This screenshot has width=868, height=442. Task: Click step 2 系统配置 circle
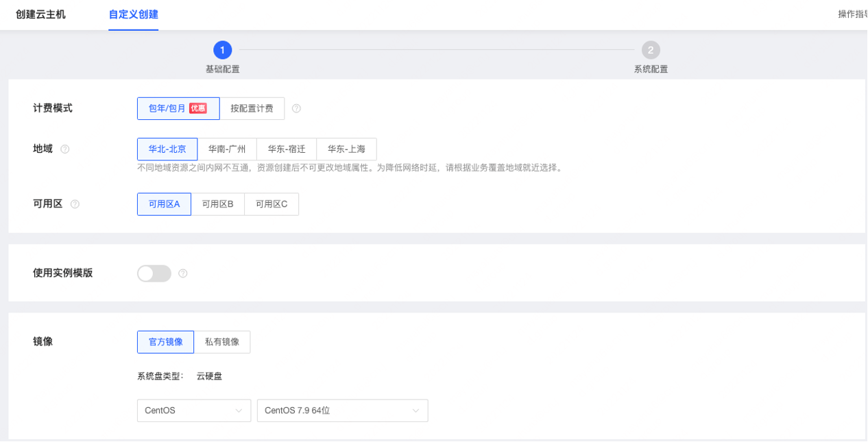pos(650,50)
